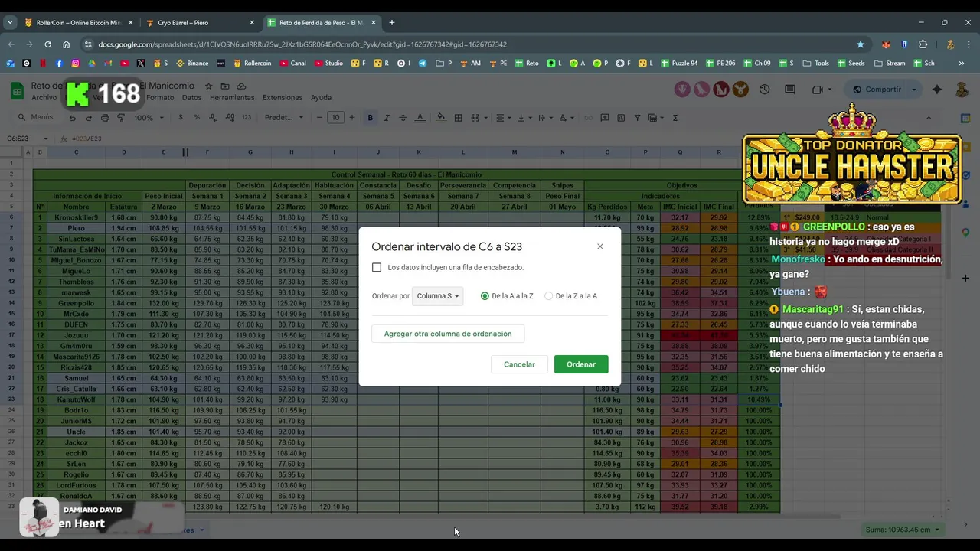Image resolution: width=980 pixels, height=551 pixels.
Task: Increase font size with plus button
Action: (x=352, y=118)
